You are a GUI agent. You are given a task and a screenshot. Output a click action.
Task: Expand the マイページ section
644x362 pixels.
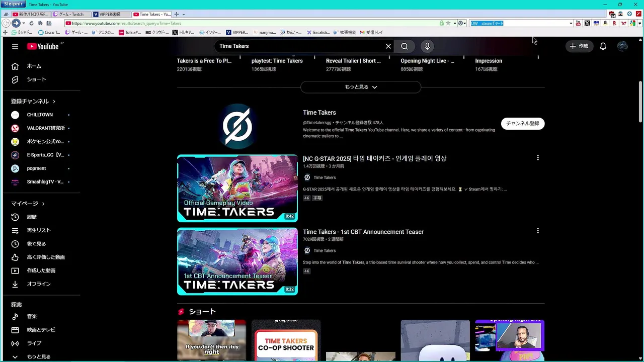pos(28,204)
